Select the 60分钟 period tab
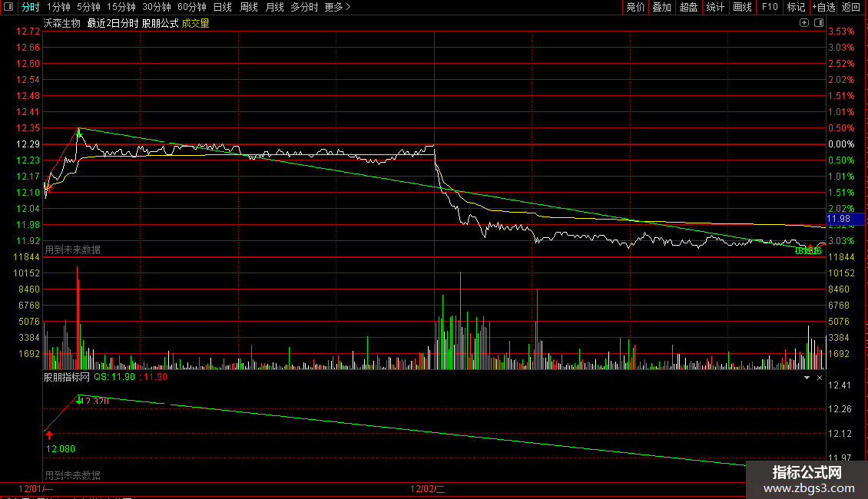The height and width of the screenshot is (499, 868). (192, 7)
